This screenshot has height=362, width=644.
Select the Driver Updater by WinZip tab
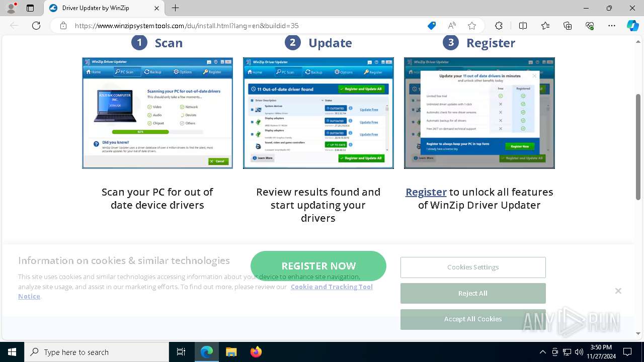click(104, 8)
